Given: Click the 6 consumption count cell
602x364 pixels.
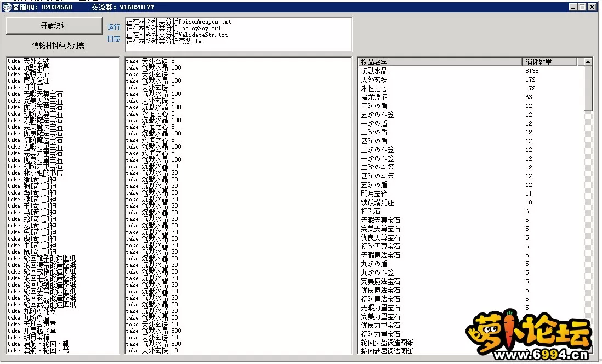Looking at the screenshot, I should point(527,212).
